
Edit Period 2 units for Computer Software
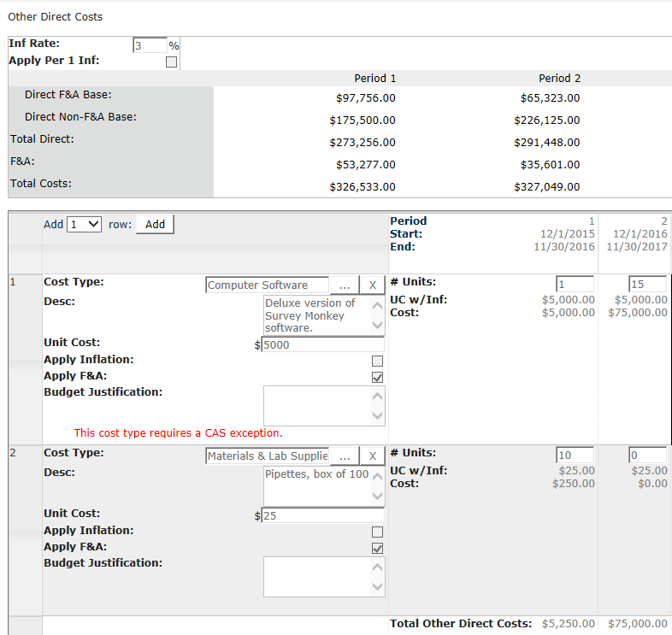coord(647,285)
